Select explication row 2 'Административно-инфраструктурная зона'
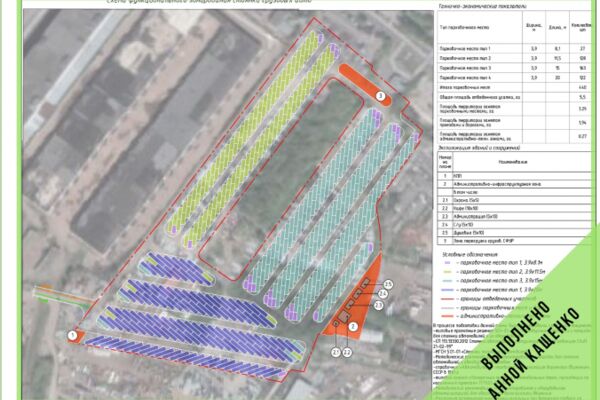600x400 pixels. pyautogui.click(x=514, y=184)
